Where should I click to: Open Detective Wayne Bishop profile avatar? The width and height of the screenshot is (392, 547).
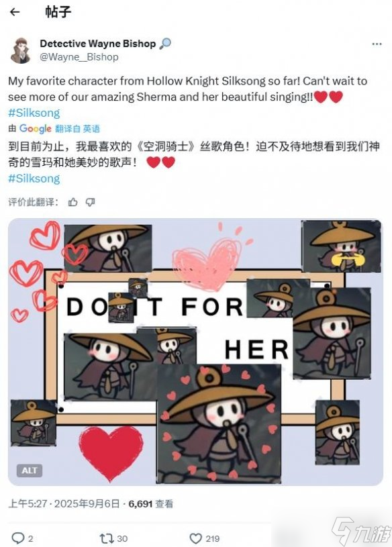pyautogui.click(x=21, y=50)
